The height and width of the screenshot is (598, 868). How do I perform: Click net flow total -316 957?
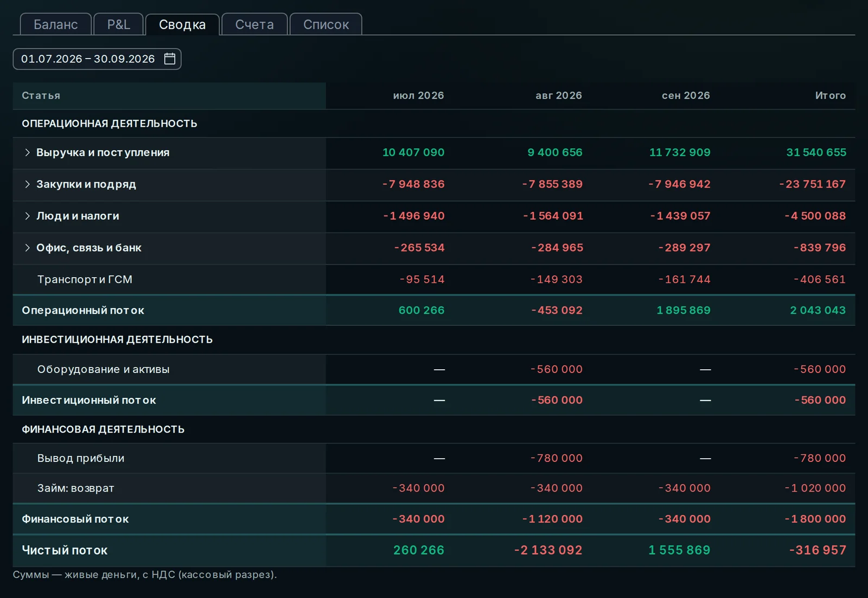pyautogui.click(x=818, y=550)
